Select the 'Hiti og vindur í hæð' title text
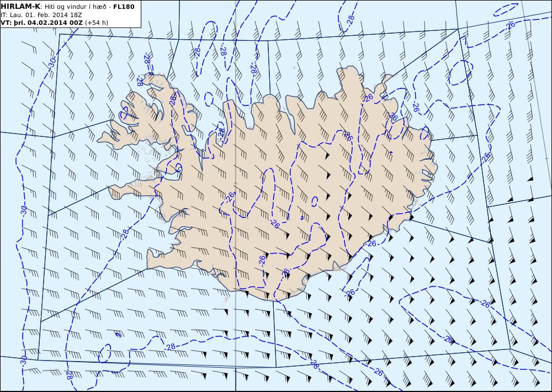The image size is (552, 392). click(x=75, y=7)
